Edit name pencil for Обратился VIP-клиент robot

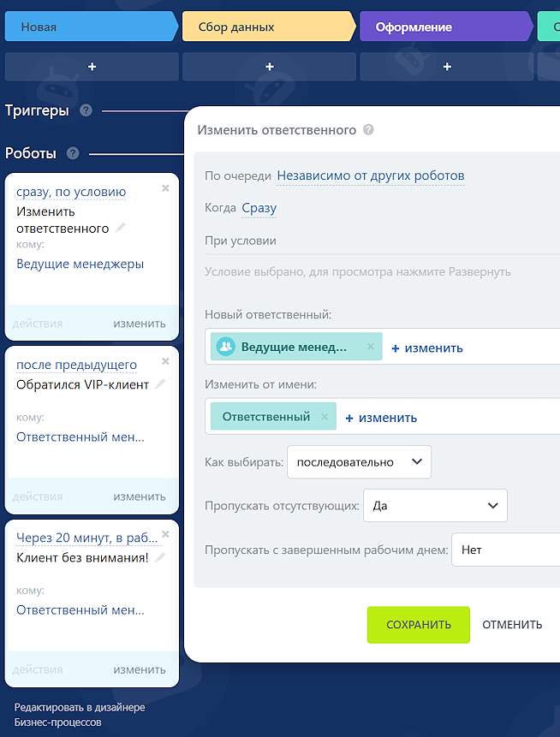point(160,384)
